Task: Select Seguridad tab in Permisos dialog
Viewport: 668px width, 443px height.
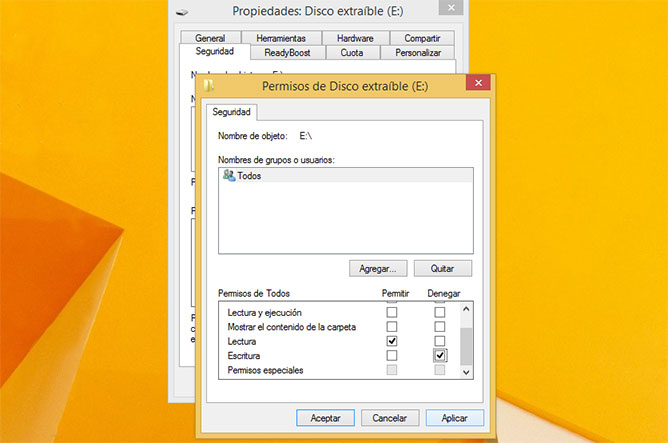Action: [x=231, y=112]
